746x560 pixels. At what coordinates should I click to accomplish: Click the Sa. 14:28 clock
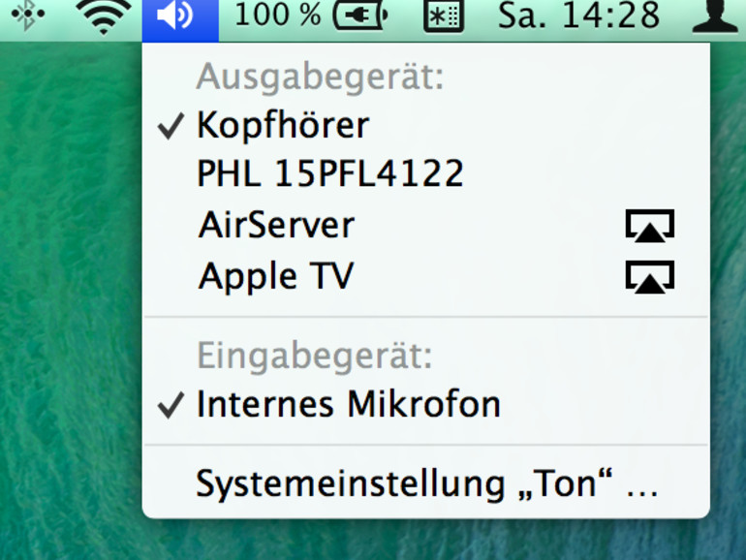point(578,16)
